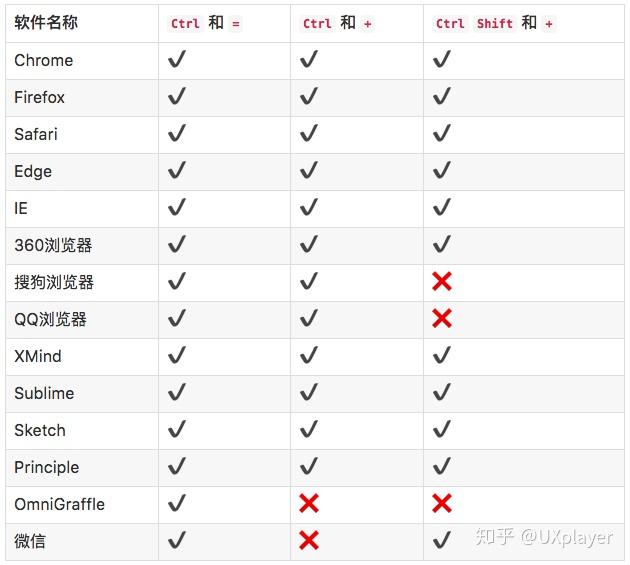The width and height of the screenshot is (630, 565).
Task: Click the = key label in header
Action: 236,24
